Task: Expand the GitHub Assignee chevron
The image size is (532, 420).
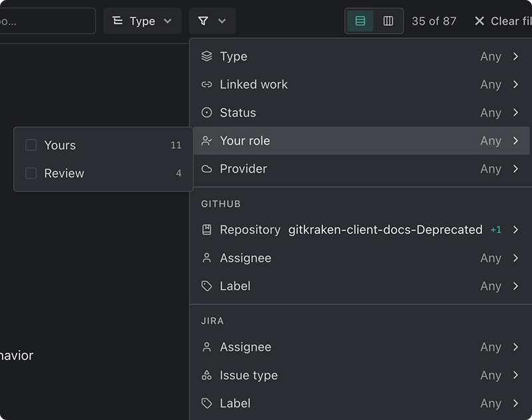Action: tap(516, 258)
